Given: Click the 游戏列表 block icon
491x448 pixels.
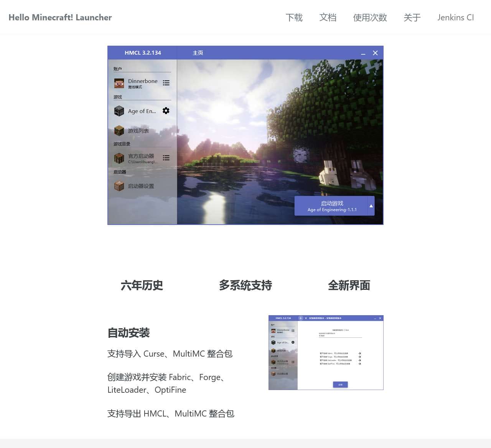Looking at the screenshot, I should (119, 131).
